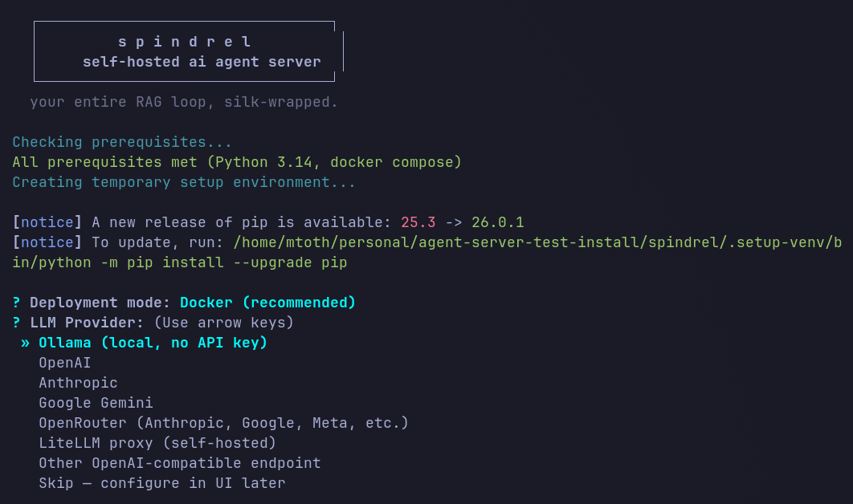
Task: Click the Deployment mode question mark
Action: pyautogui.click(x=14, y=303)
